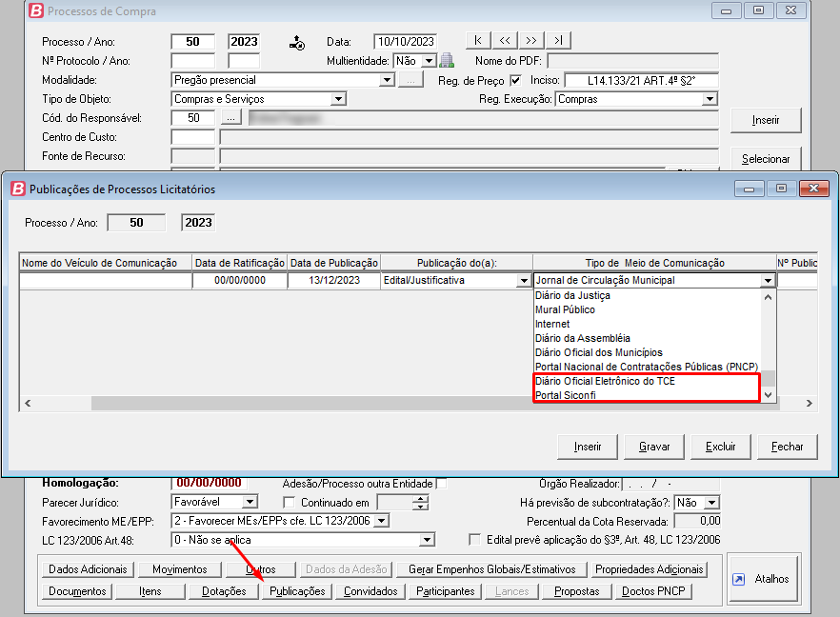This screenshot has width=840, height=617.
Task: Go to next record navigation button
Action: (x=530, y=41)
